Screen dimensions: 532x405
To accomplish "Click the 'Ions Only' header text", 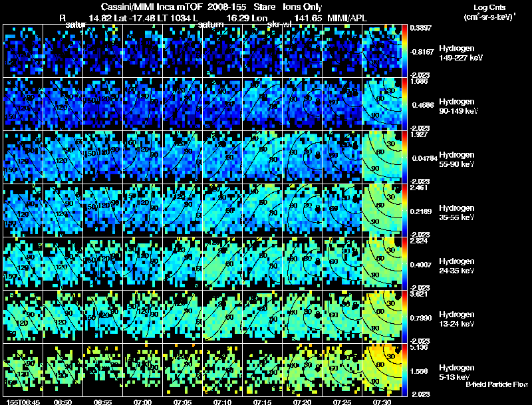I will pyautogui.click(x=303, y=7).
